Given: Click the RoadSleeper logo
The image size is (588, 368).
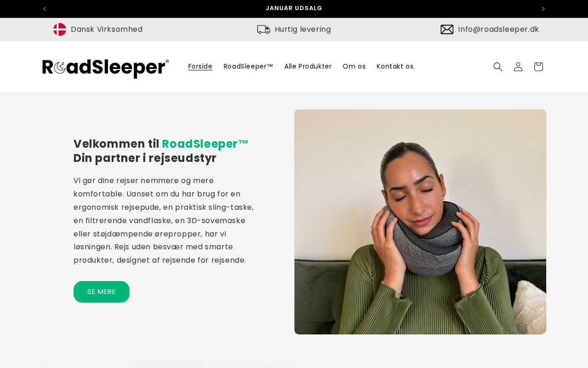Looking at the screenshot, I should (106, 68).
